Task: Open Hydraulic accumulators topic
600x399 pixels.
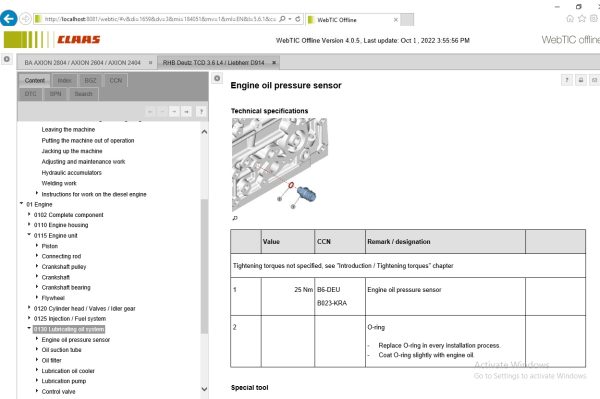Action: tap(72, 173)
